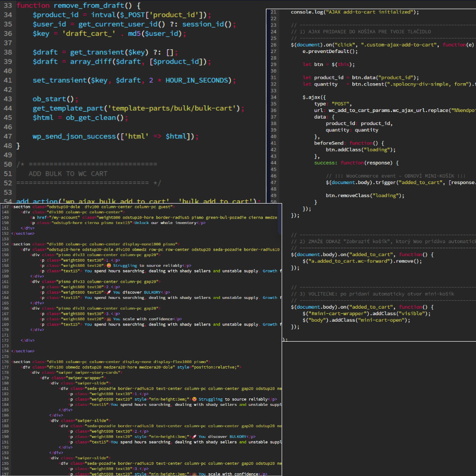Click line number 176 in HTML gutter

(x=6, y=362)
